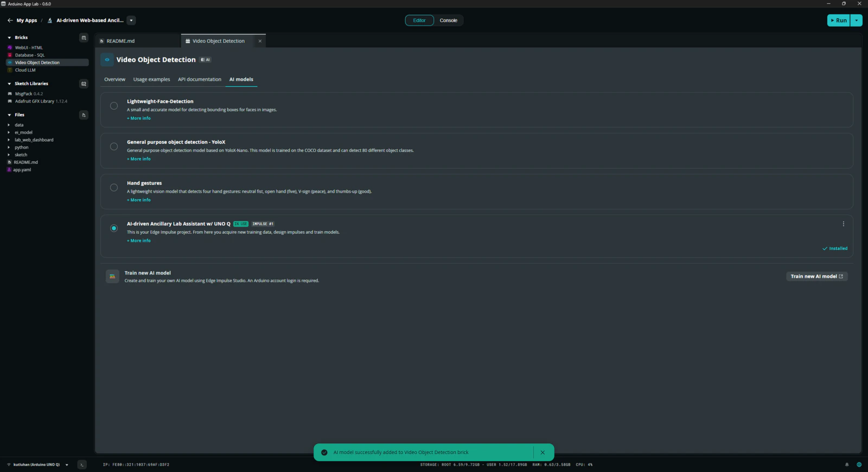Click the Train new AI model button

point(817,277)
